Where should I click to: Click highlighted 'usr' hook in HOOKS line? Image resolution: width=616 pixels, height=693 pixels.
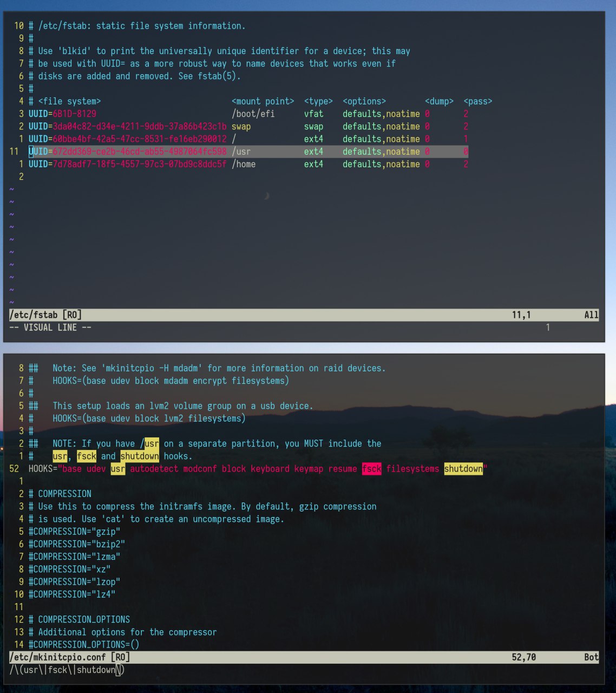pos(118,469)
